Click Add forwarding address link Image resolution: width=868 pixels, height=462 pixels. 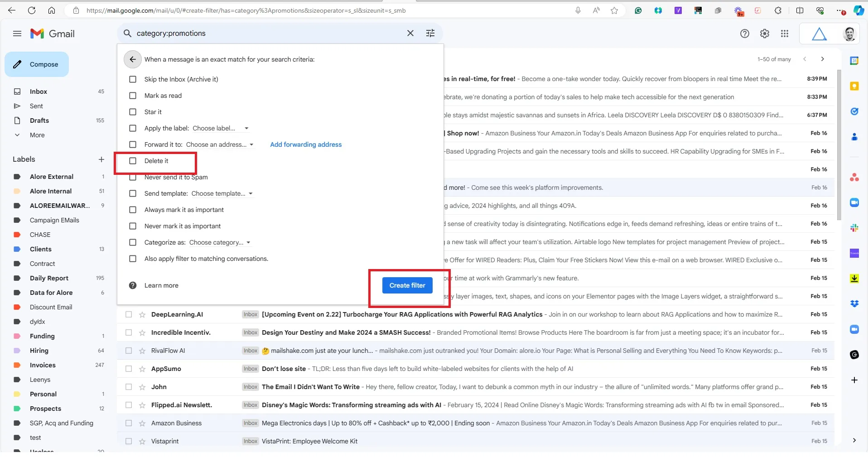(x=306, y=144)
